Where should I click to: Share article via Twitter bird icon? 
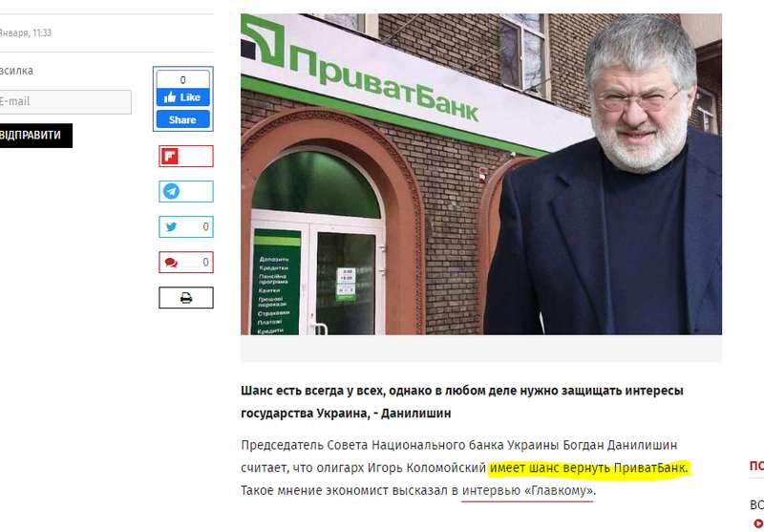(171, 227)
